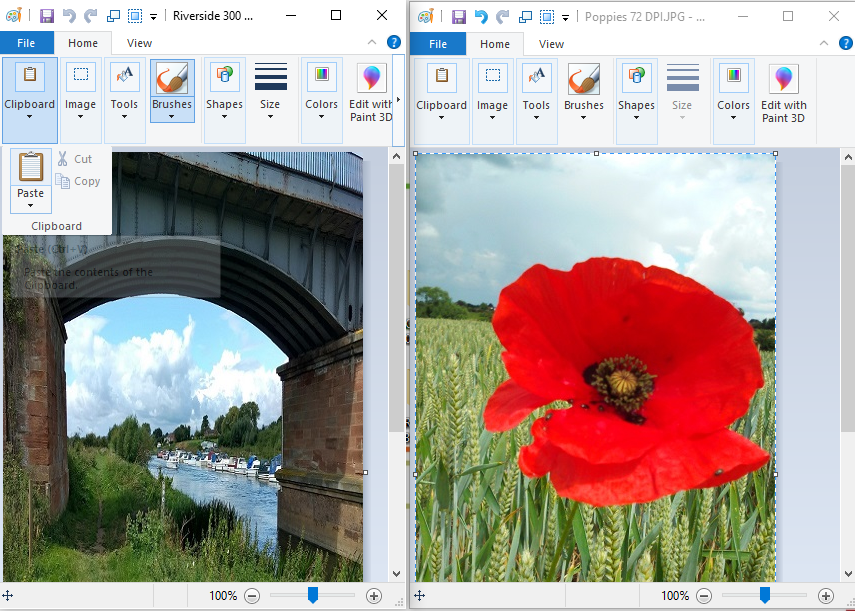Click Save icon in Riverside window title bar

[46, 16]
